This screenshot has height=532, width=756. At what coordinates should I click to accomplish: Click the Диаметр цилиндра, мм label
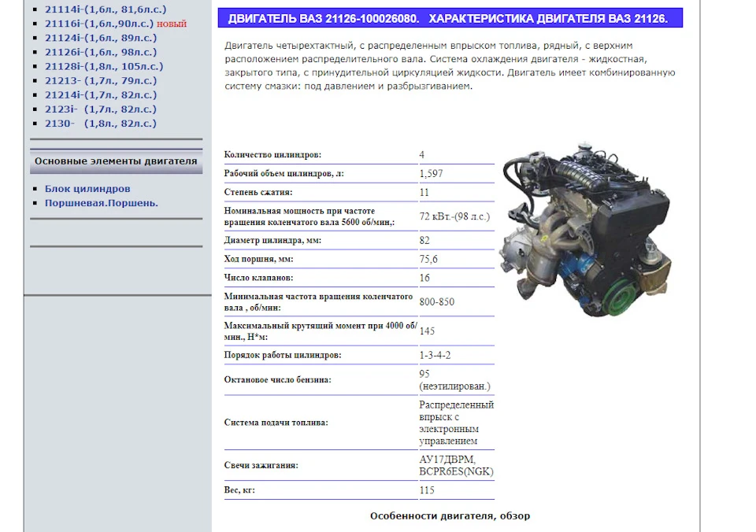[272, 240]
